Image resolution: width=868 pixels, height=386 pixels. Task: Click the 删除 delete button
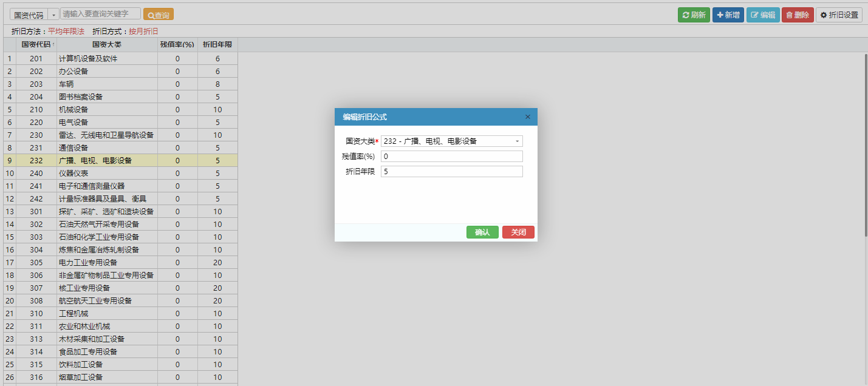[x=797, y=15]
